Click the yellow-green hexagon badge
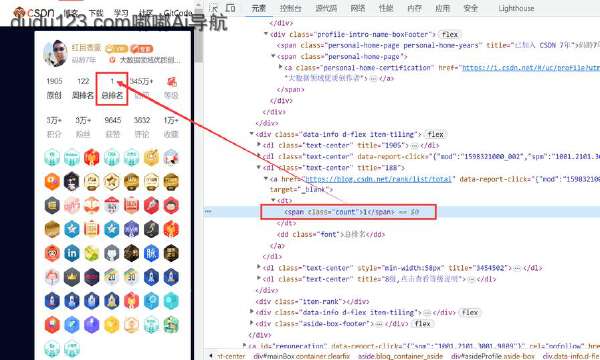The height and width of the screenshot is (360, 600). pyautogui.click(x=91, y=253)
